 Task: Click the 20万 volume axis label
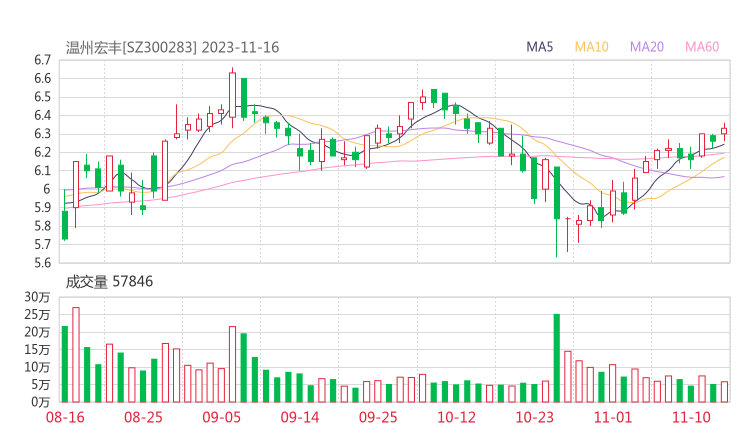37,332
